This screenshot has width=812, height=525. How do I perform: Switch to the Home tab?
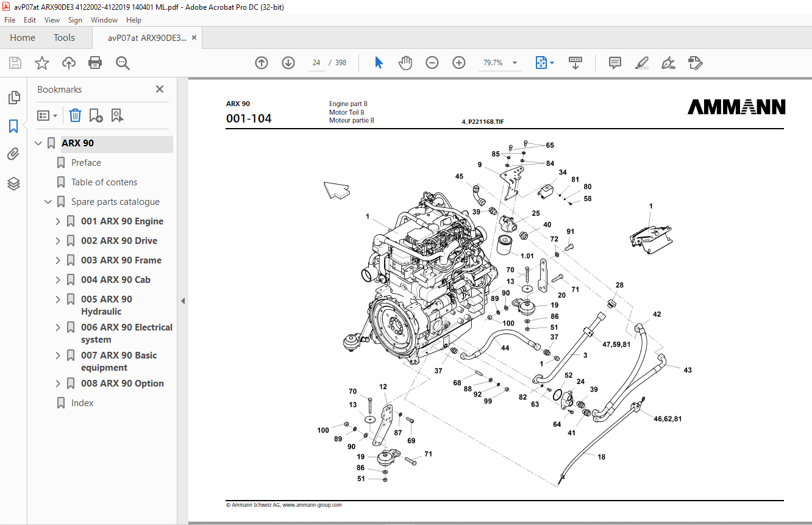point(23,38)
